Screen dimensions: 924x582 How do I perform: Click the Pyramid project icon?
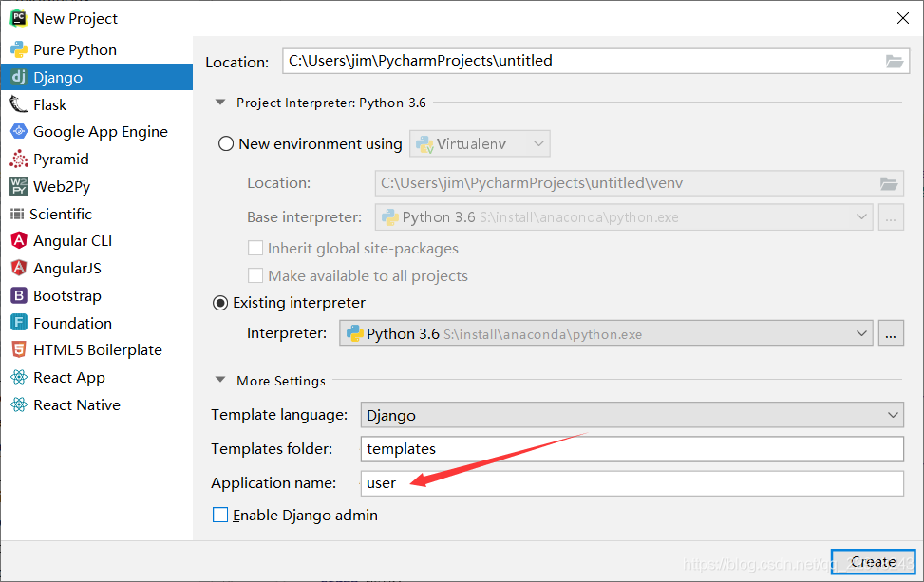click(19, 160)
